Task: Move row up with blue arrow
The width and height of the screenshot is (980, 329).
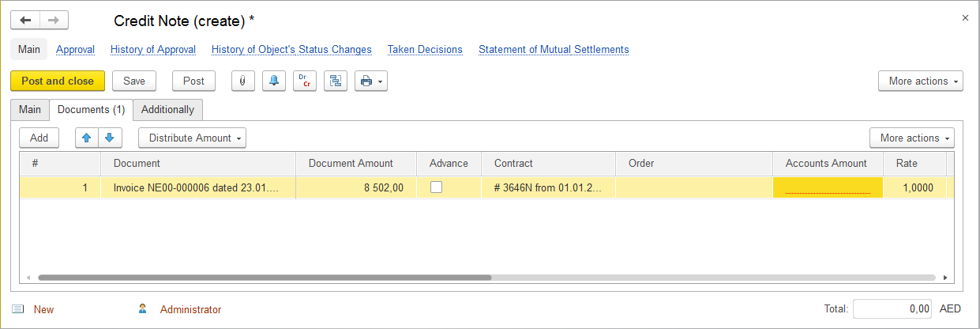Action: (x=87, y=138)
